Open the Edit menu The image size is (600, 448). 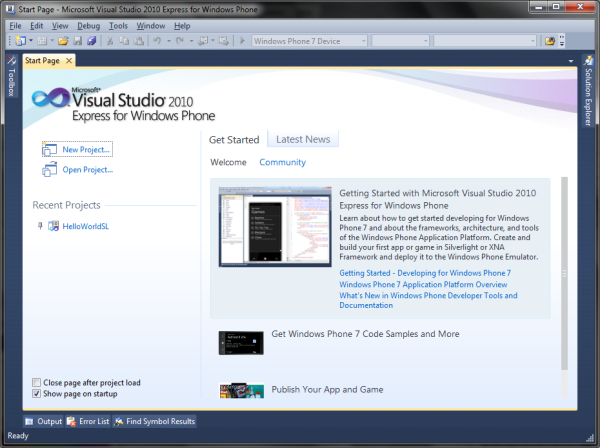point(37,26)
